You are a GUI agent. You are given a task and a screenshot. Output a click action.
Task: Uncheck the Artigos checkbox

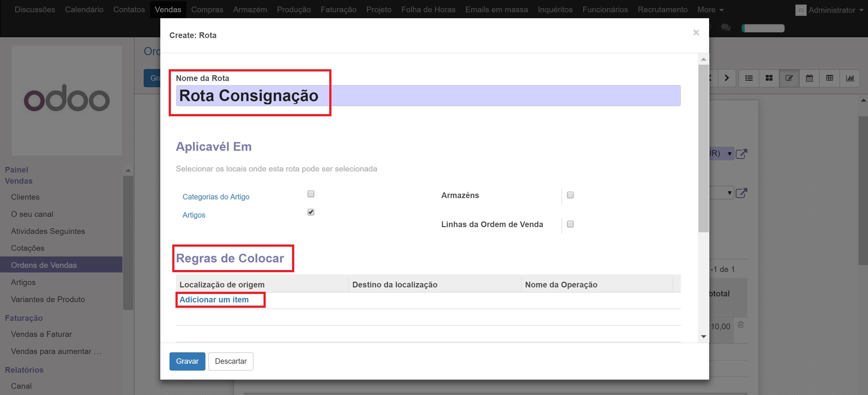311,212
